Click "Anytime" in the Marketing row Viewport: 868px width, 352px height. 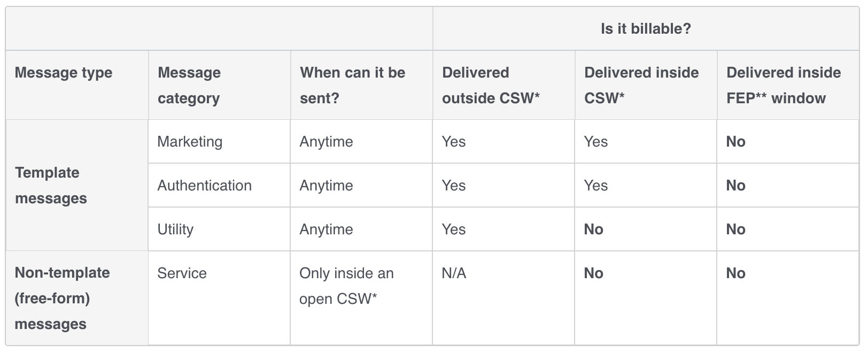tap(326, 142)
